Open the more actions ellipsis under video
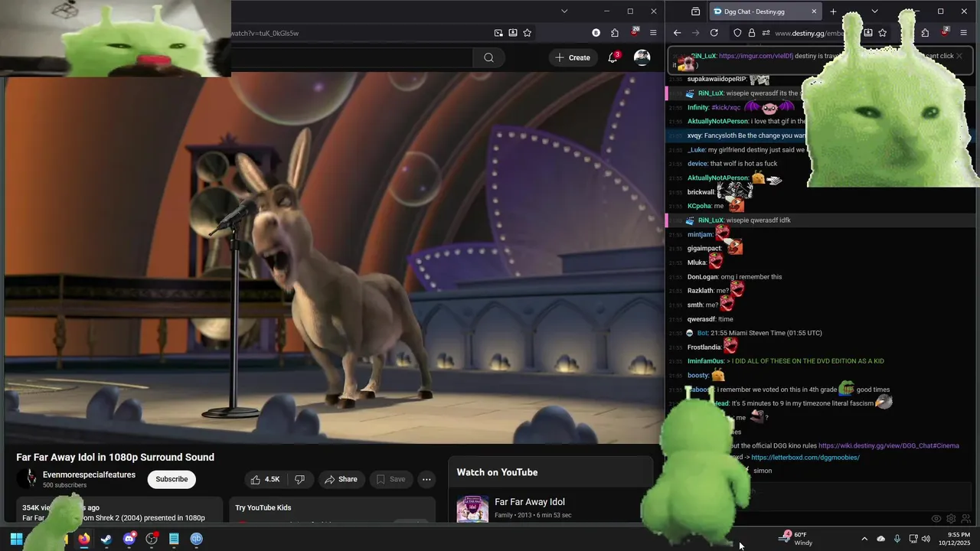This screenshot has width=980, height=551. [x=426, y=479]
